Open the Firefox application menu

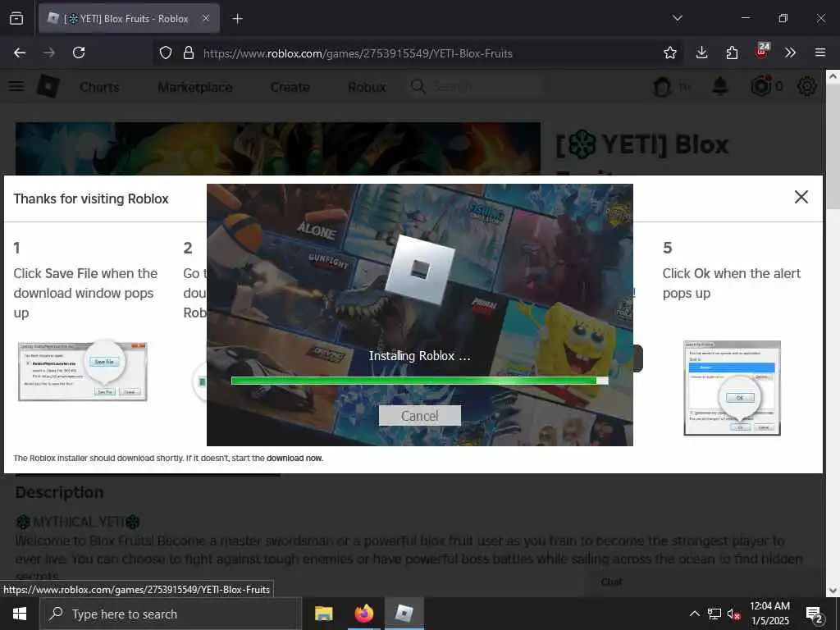click(819, 52)
